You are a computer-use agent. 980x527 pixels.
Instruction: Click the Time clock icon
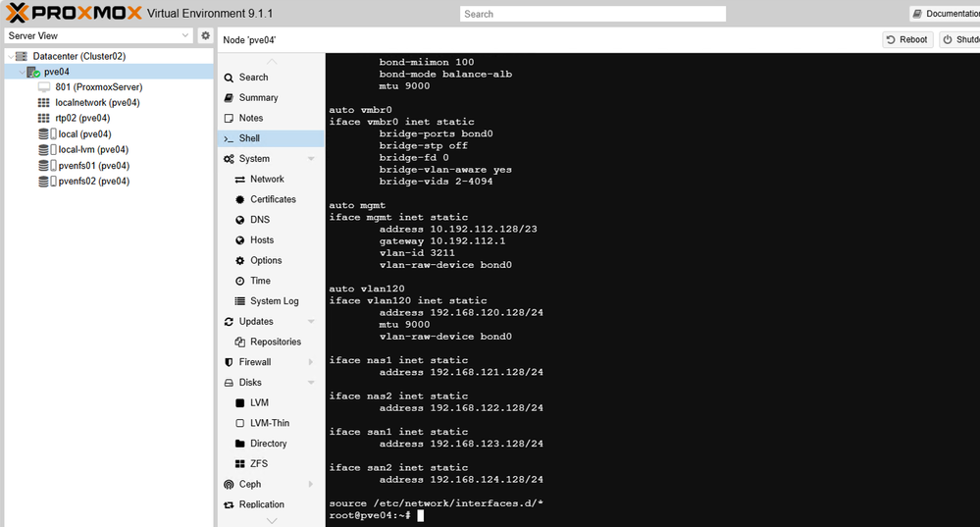click(240, 281)
